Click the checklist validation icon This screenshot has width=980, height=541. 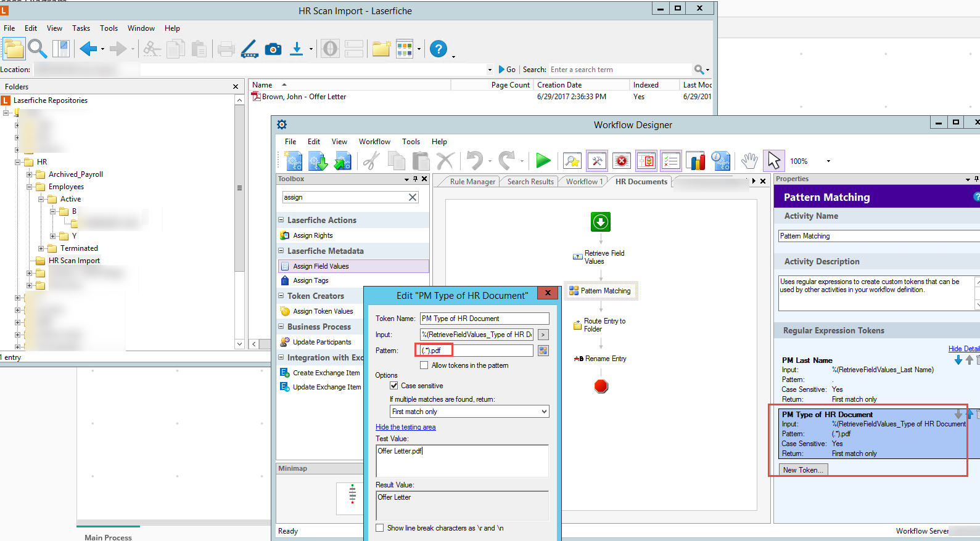[x=671, y=161]
